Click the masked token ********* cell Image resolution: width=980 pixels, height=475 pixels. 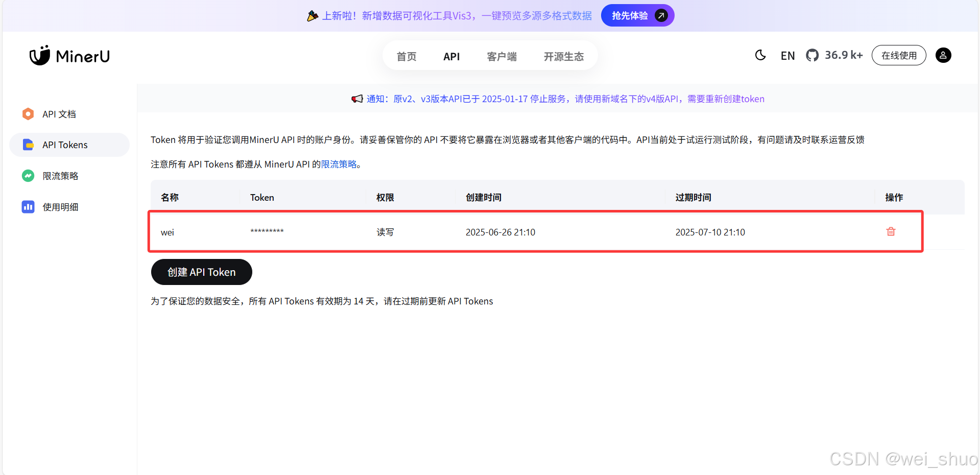[267, 232]
